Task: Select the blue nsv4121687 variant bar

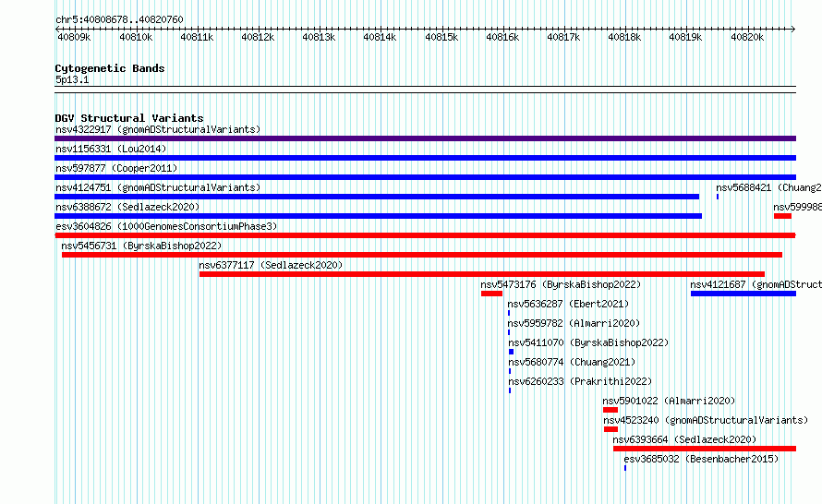Action: click(x=743, y=294)
